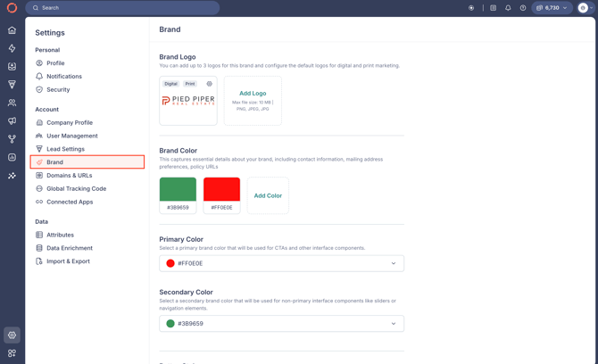598x364 pixels.
Task: Open Domains & URLs settings
Action: pyautogui.click(x=69, y=176)
